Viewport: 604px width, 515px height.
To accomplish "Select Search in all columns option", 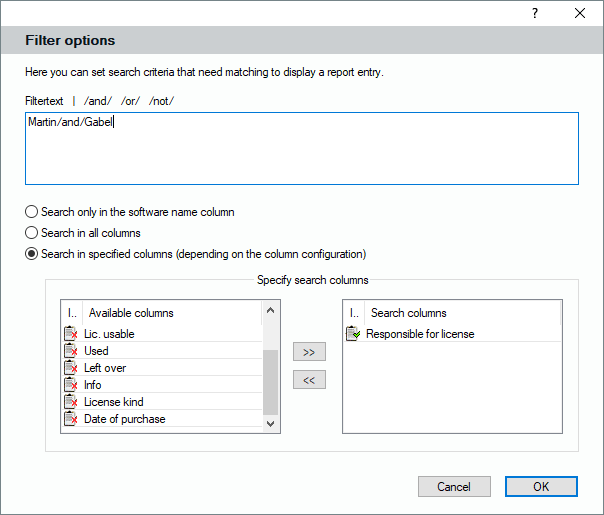I will [32, 233].
